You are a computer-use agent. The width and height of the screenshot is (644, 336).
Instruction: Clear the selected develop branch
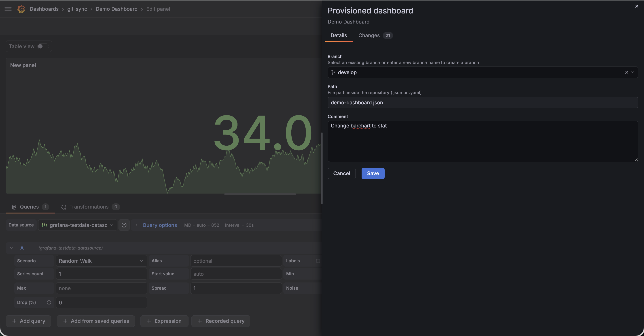point(627,72)
